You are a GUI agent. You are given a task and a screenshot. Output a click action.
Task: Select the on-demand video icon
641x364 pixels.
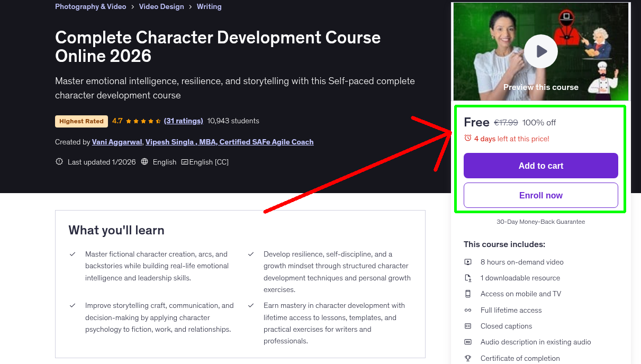(468, 262)
